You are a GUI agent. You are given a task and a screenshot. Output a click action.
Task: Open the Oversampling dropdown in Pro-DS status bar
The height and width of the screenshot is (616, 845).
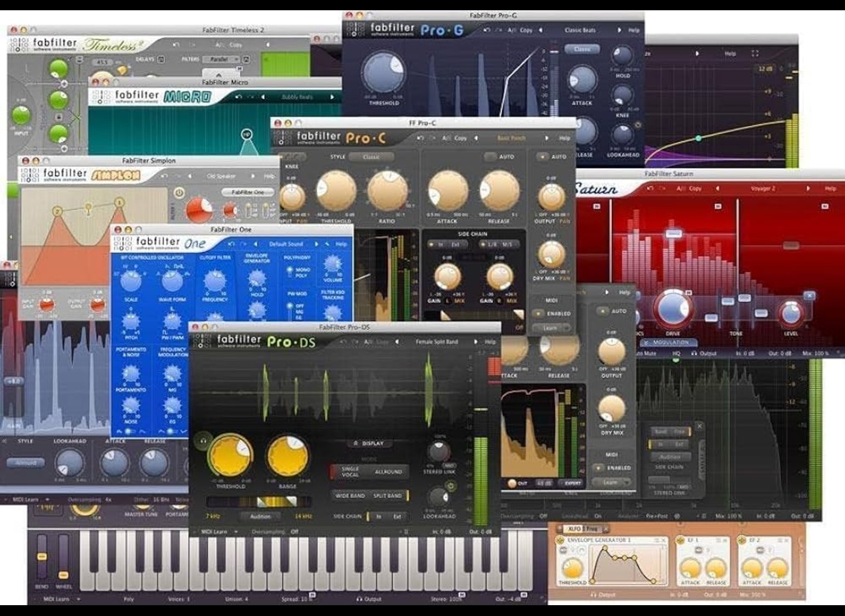tap(294, 530)
